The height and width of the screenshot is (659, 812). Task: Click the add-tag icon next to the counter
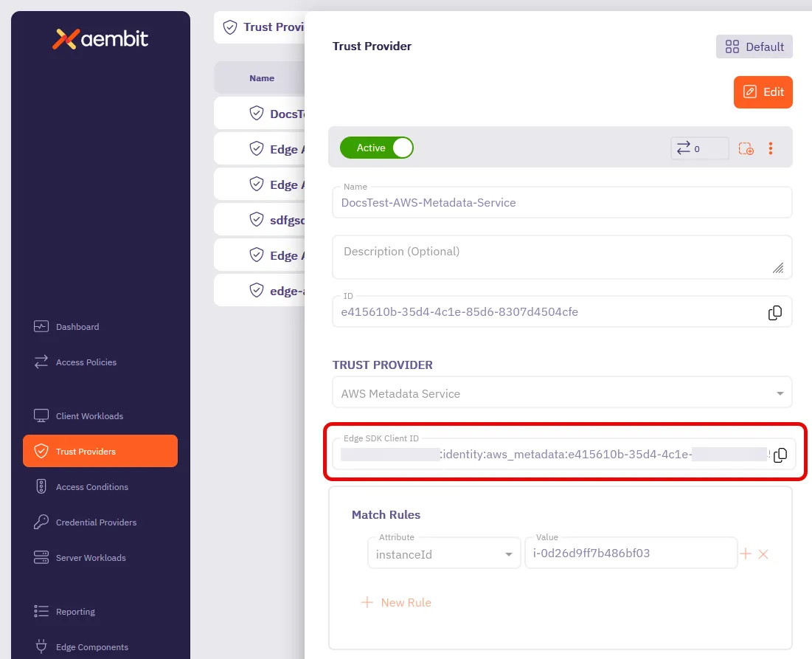click(746, 148)
